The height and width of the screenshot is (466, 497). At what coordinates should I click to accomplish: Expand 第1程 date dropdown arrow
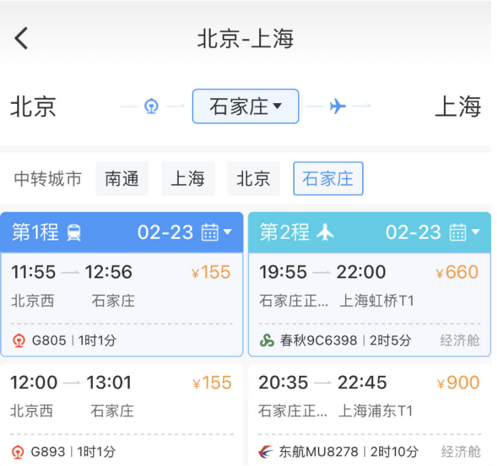coord(227,232)
